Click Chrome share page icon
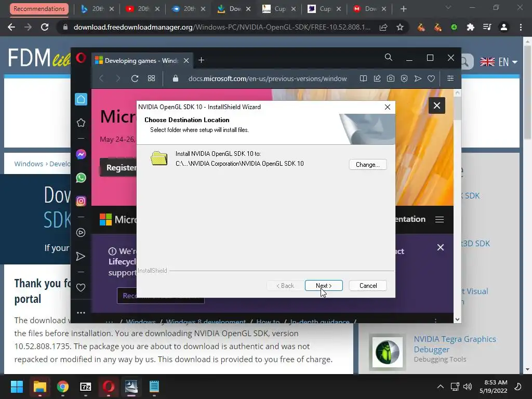 tap(383, 27)
